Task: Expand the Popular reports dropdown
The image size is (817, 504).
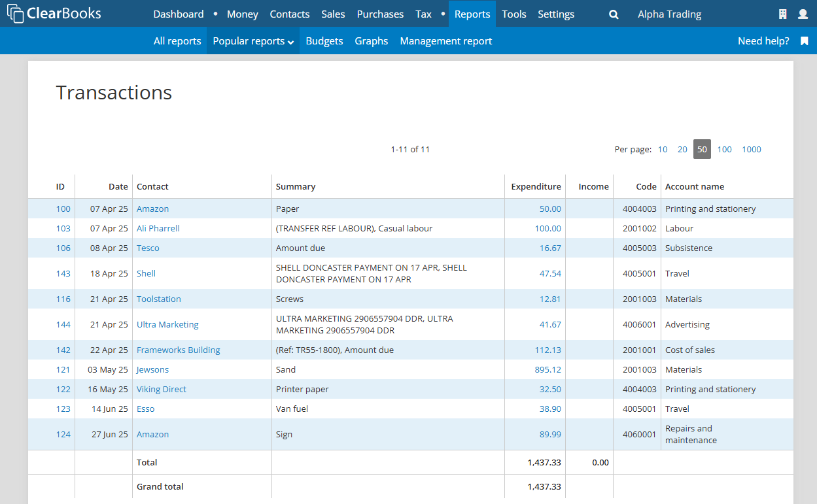Action: (x=253, y=41)
